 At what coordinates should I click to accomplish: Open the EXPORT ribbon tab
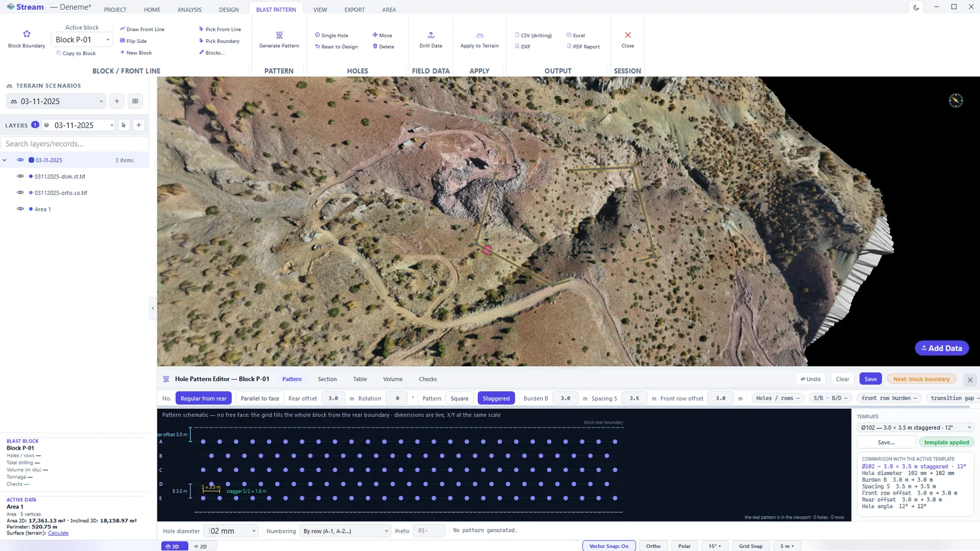click(355, 10)
